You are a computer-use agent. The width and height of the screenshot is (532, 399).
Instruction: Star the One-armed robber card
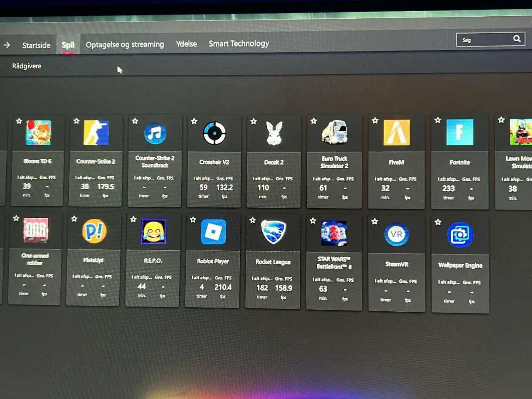point(16,218)
